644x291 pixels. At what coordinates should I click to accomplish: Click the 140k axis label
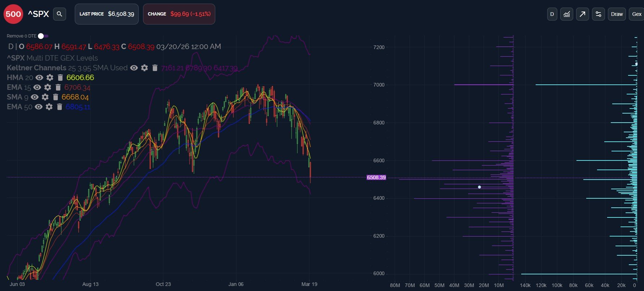click(525, 285)
